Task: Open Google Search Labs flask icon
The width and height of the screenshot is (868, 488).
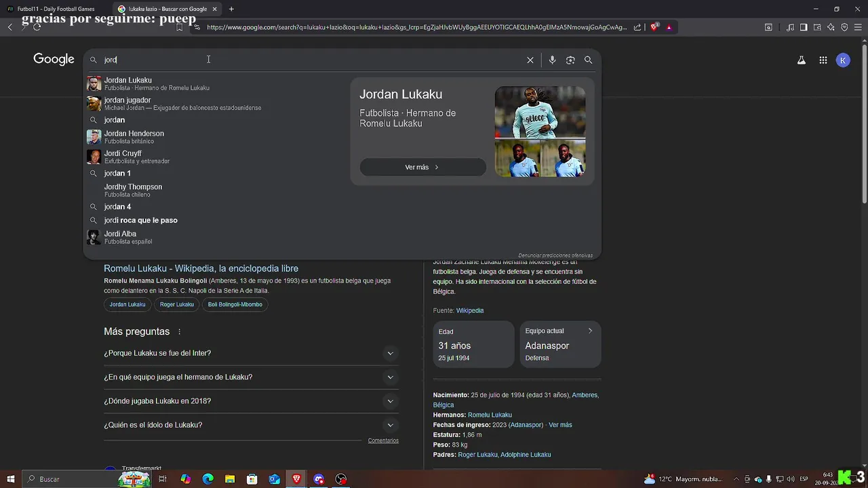Action: click(801, 60)
